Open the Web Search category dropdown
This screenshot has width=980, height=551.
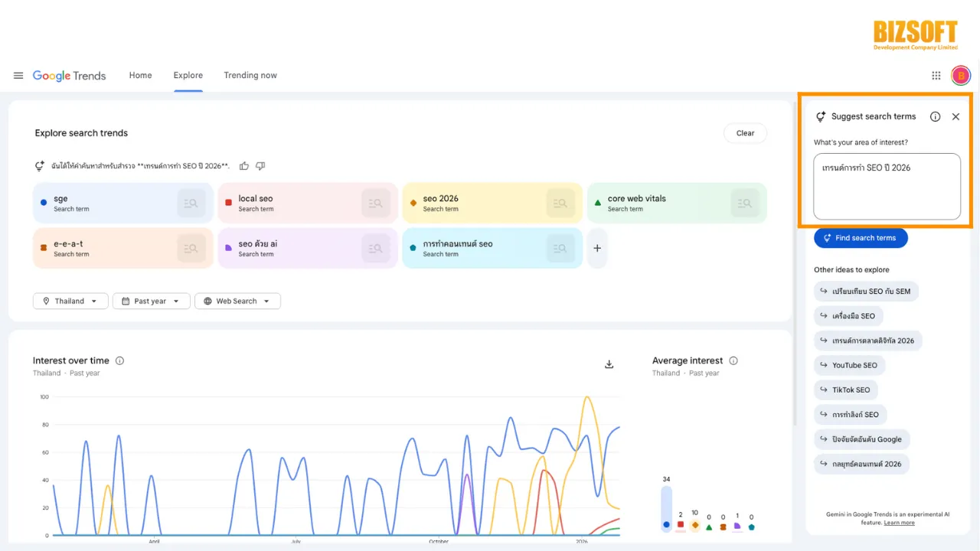point(237,301)
